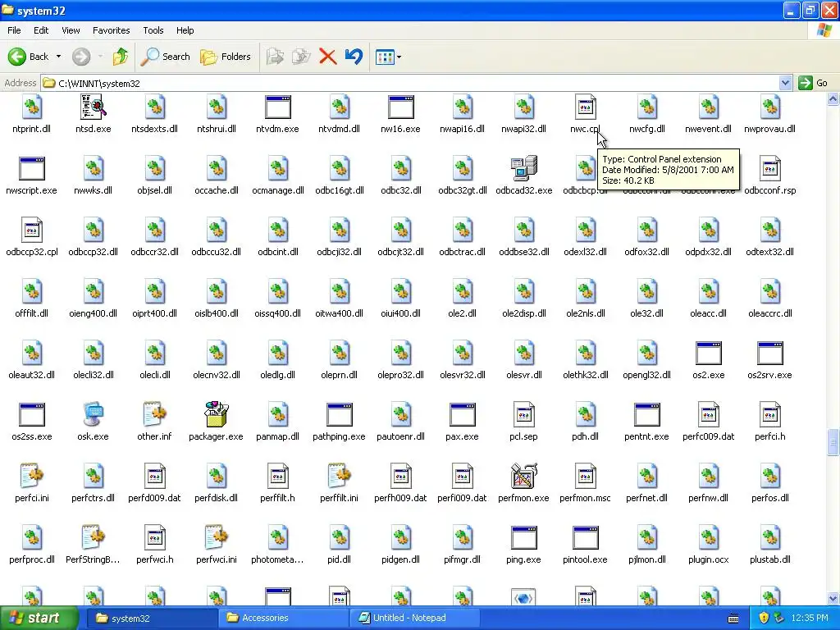840x630 pixels.
Task: Select the perfc009.dat file icon
Action: (x=708, y=414)
